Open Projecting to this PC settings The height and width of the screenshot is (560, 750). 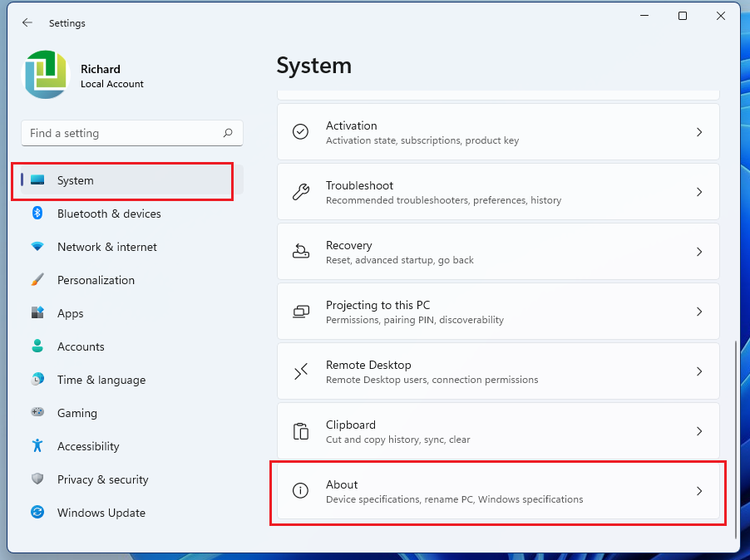coord(497,312)
